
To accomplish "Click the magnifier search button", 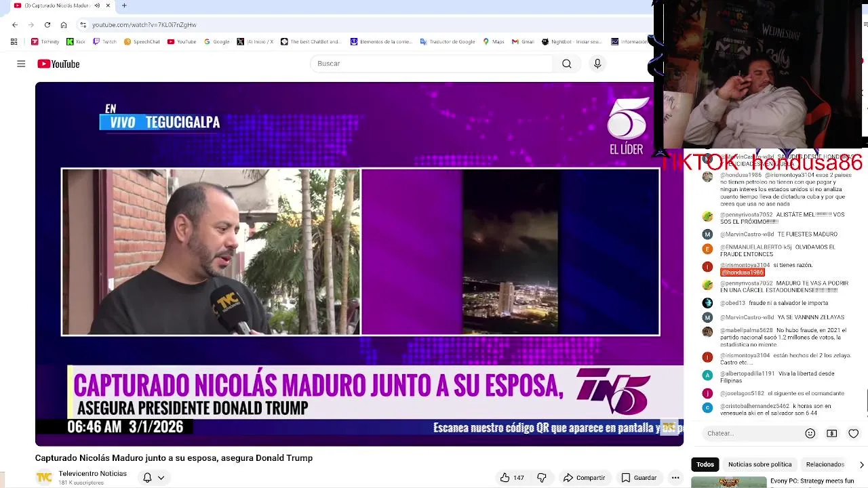I will coord(567,64).
